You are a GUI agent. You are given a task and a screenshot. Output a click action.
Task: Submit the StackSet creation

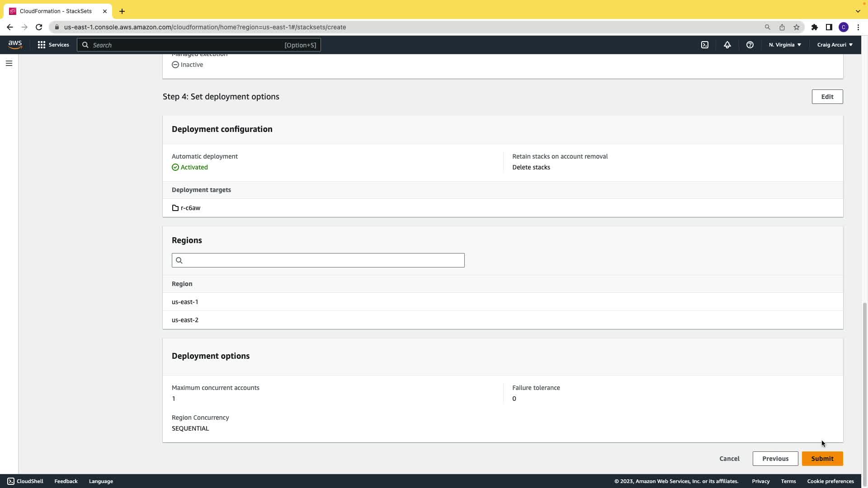(822, 459)
